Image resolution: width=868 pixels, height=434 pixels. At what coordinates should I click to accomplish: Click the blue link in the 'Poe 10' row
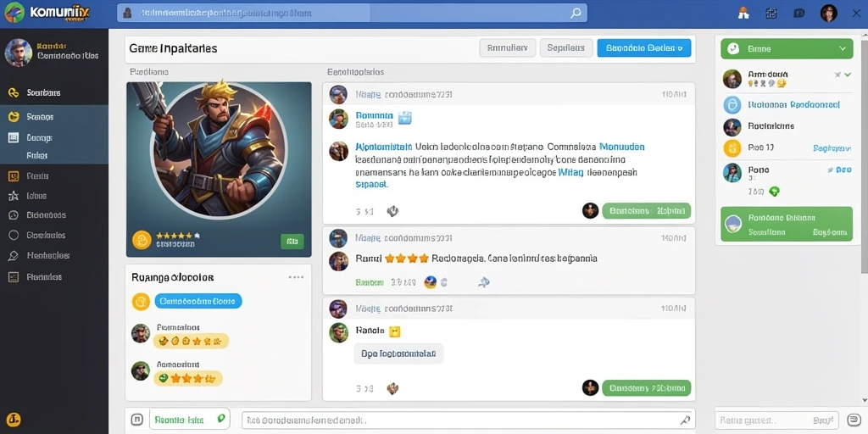[832, 148]
